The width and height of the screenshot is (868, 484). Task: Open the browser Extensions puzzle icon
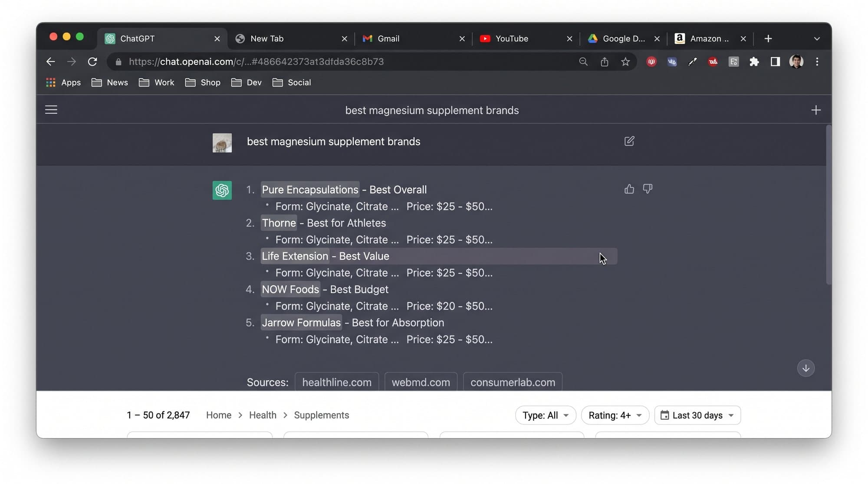coord(754,62)
